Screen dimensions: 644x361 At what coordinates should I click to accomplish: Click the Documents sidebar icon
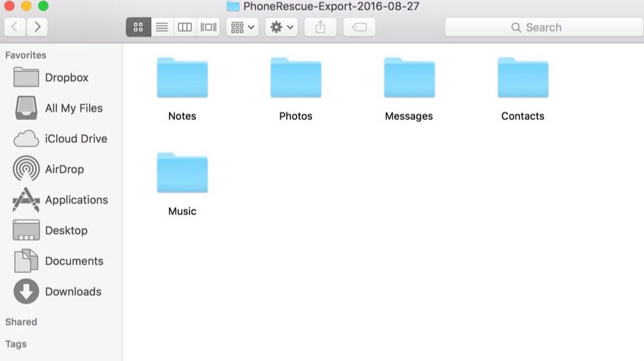(26, 261)
